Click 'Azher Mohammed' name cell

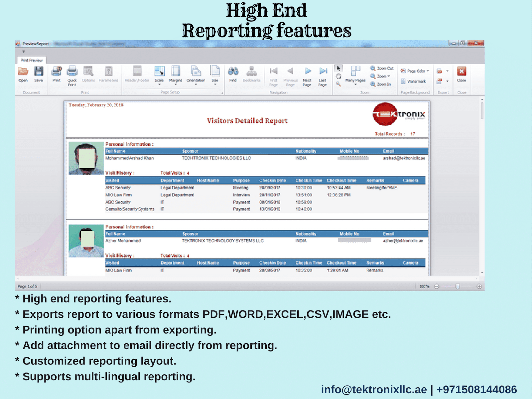click(123, 241)
